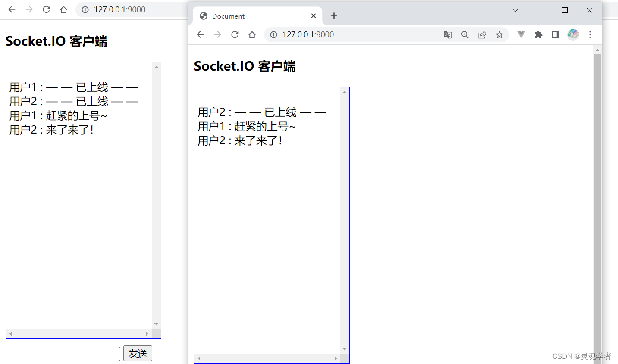618x364 pixels.
Task: Toggle the bookmark star for this page
Action: tap(499, 34)
